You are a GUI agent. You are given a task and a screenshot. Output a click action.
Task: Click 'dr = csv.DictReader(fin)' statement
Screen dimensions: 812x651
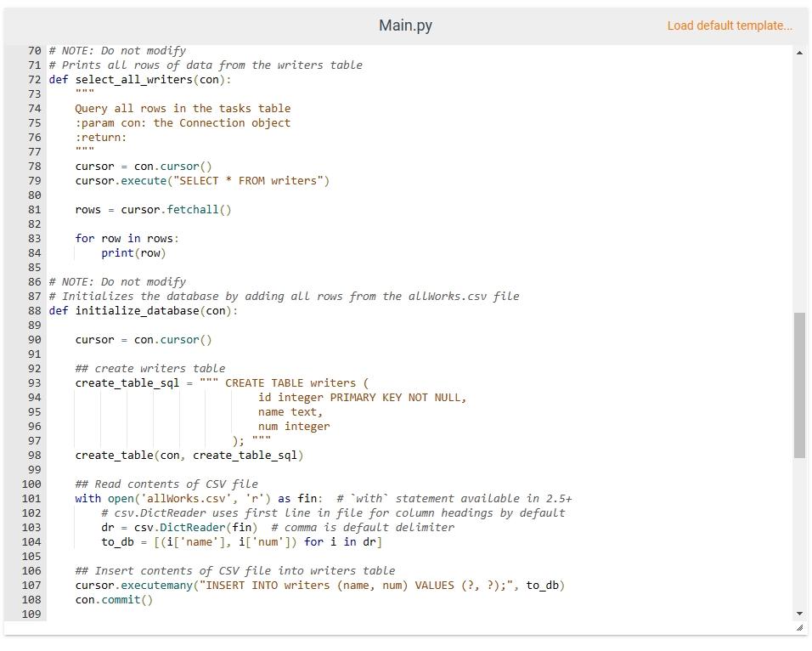(179, 528)
